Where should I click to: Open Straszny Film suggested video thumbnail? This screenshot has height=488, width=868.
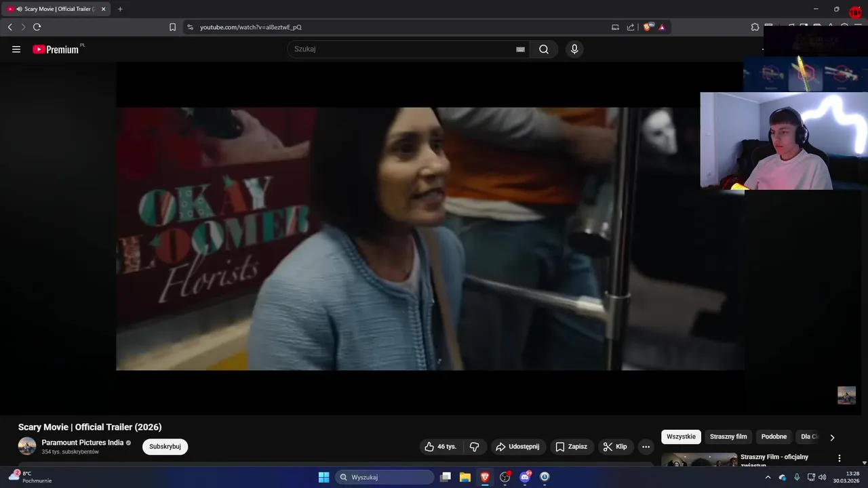click(699, 460)
